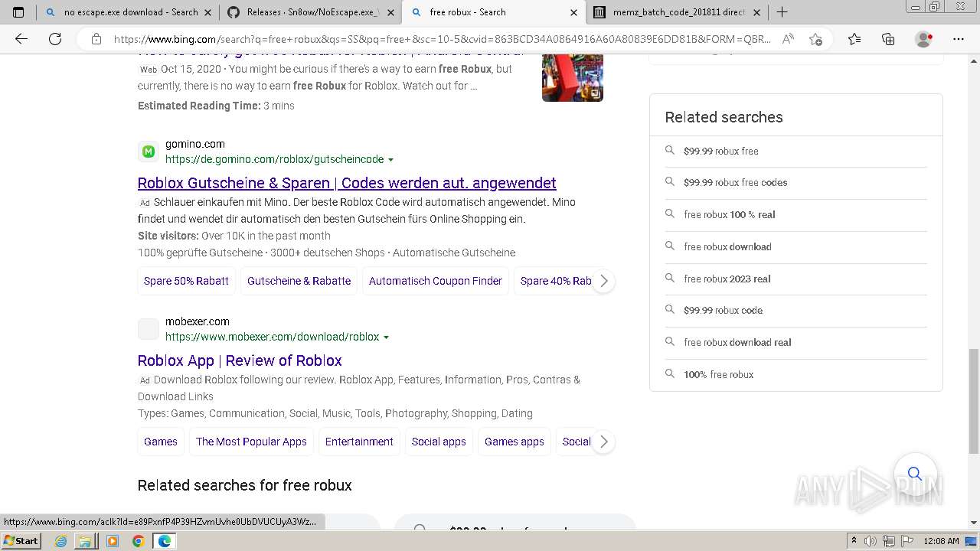
Task: Open Windows Media Player taskbar icon
Action: click(113, 541)
